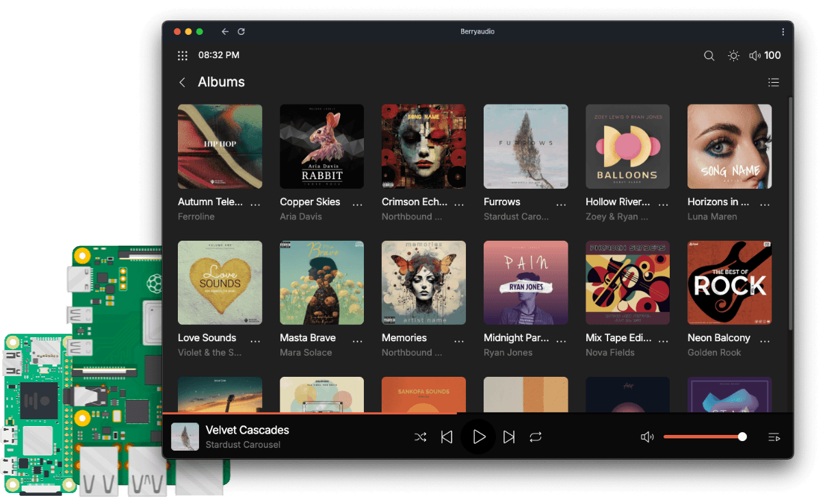Open the browser three-dot menu
This screenshot has height=504, width=825.
point(783,31)
